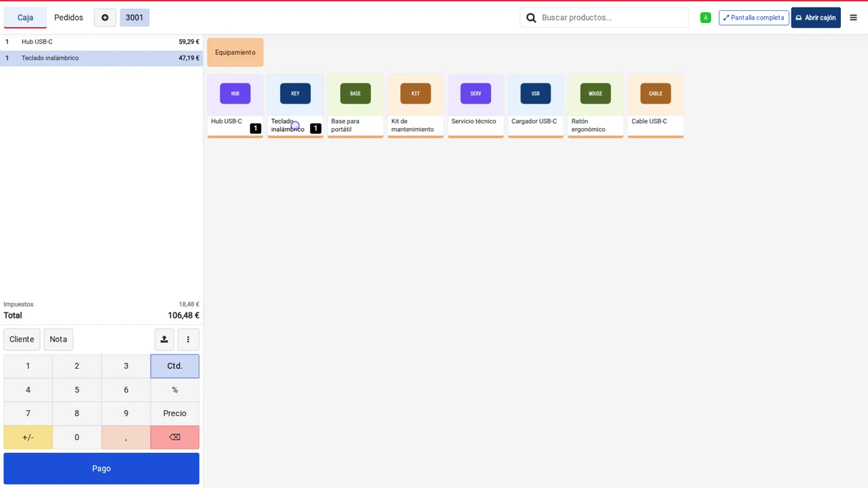Tap numpad key 1
Viewport: 868px width, 488px height.
click(x=28, y=366)
